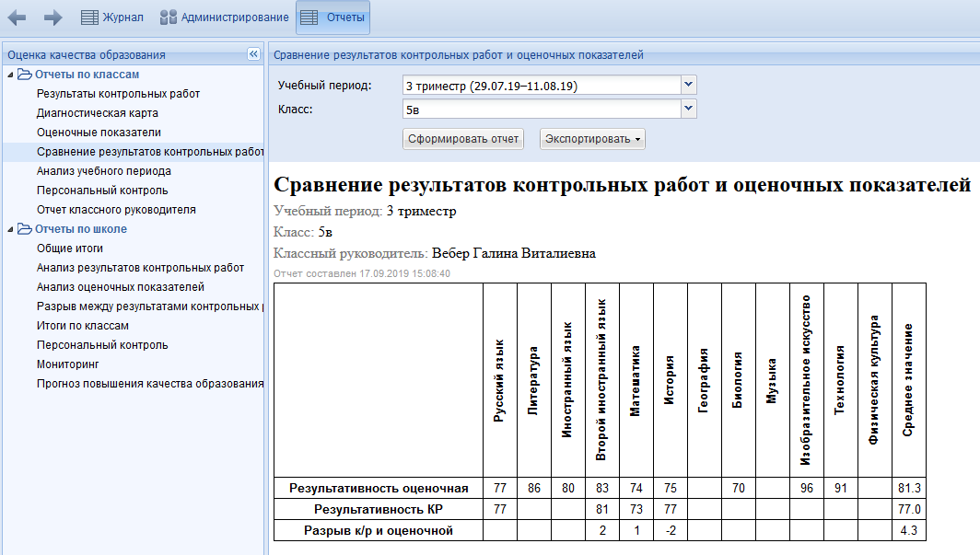Open Прогноз повышения качества образования
This screenshot has width=980, height=555.
(x=150, y=384)
